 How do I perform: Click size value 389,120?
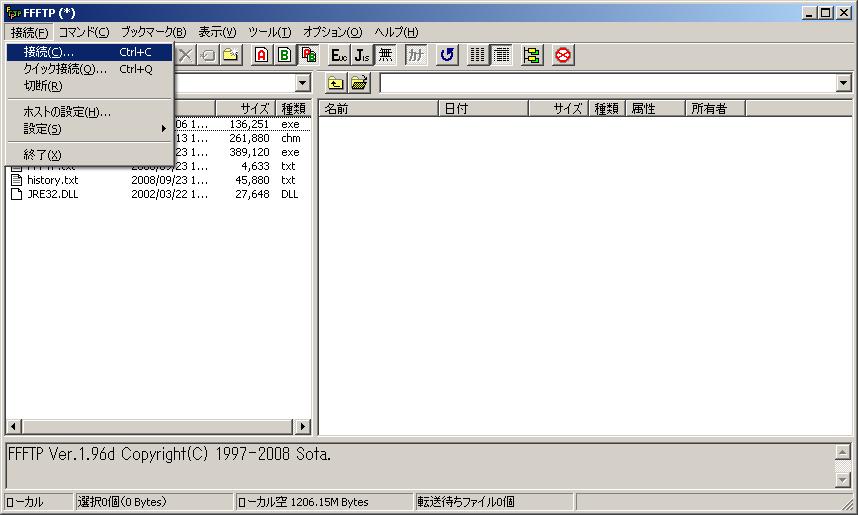249,152
